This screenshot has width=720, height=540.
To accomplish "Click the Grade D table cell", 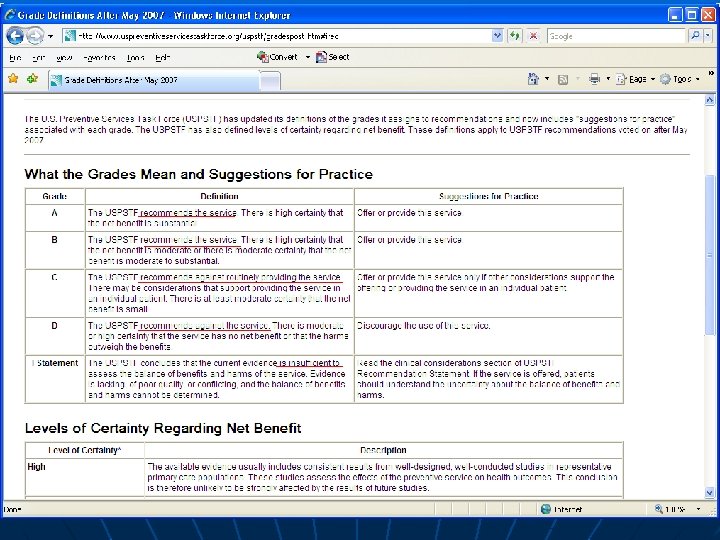I will 55,336.
